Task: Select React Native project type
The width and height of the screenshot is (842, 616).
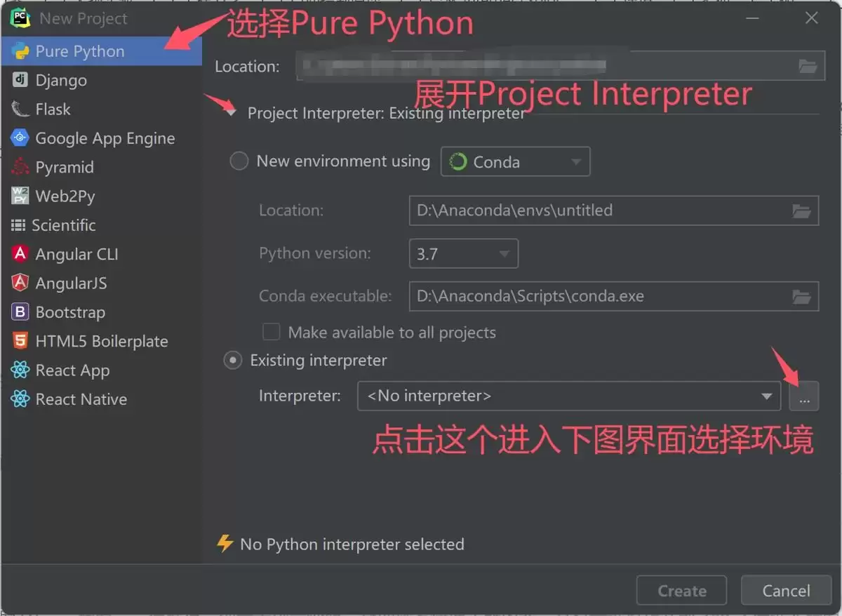Action: (101, 399)
